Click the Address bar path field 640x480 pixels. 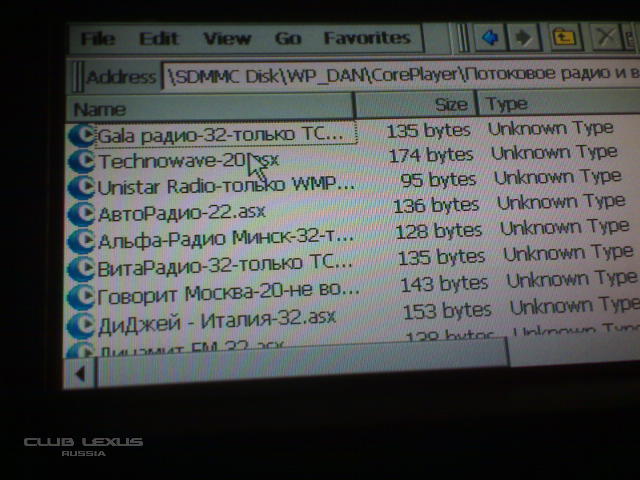400,75
